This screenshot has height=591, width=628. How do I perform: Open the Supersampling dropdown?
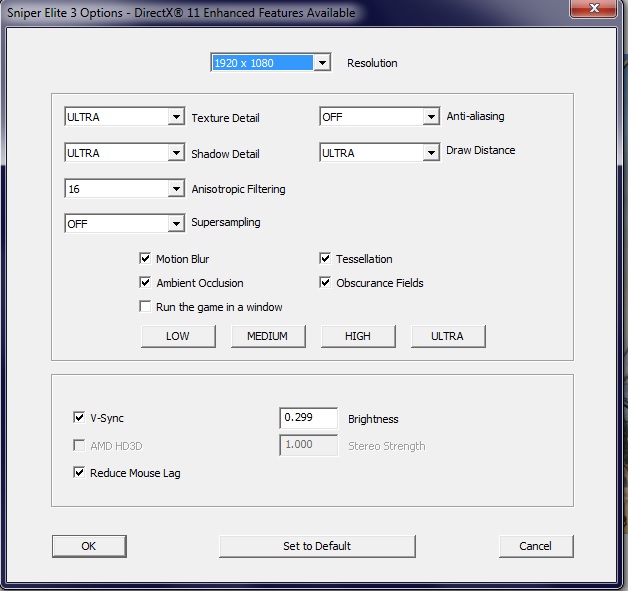pos(125,223)
